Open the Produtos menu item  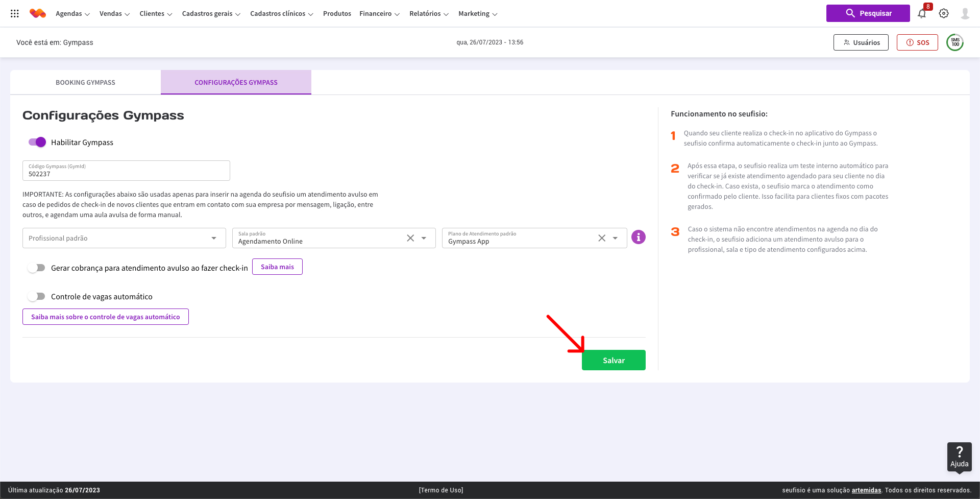click(337, 14)
